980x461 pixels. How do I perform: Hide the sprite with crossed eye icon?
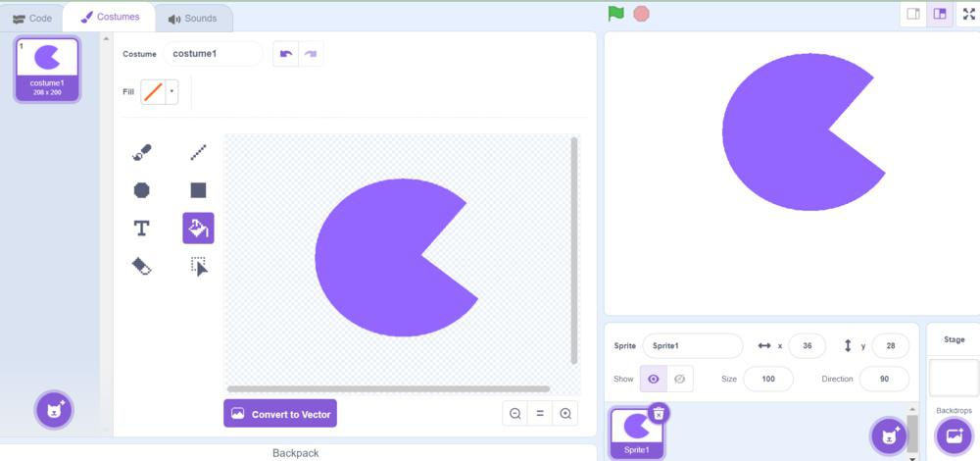[680, 379]
